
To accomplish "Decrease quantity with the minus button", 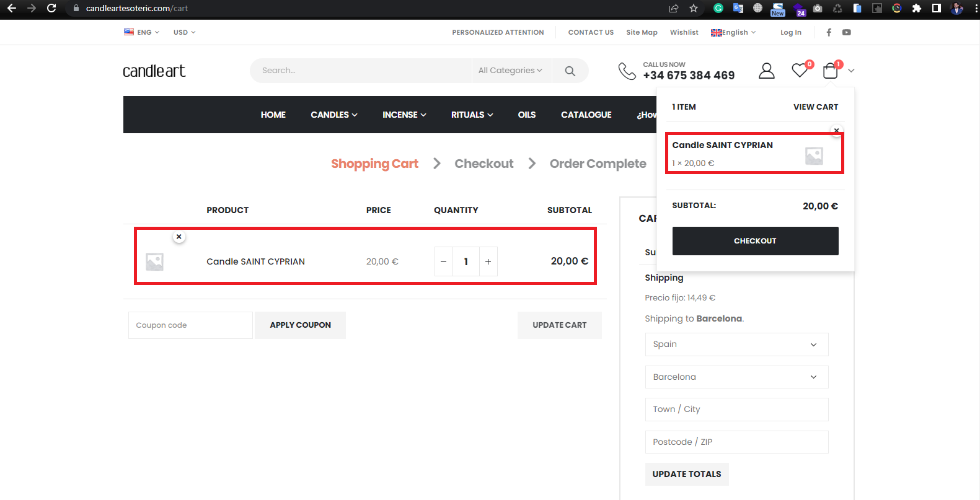I will 443,261.
